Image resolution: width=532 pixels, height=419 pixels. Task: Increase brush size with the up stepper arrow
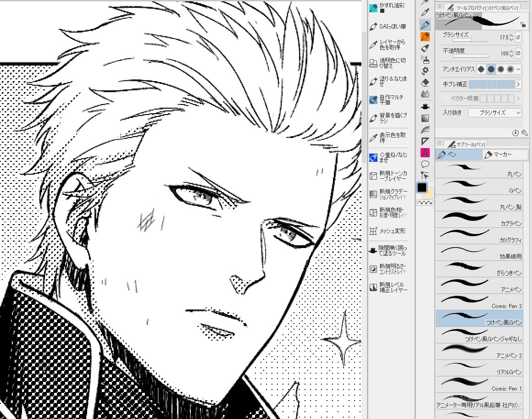[511, 35]
